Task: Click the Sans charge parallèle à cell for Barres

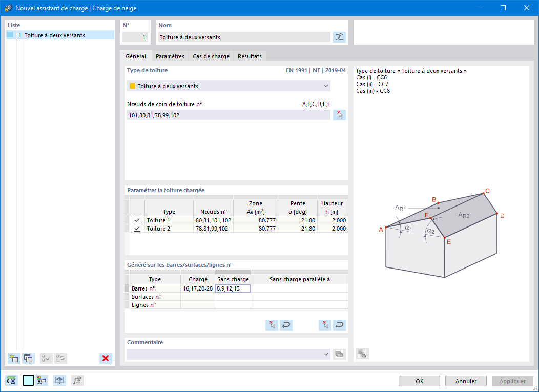Action: (x=299, y=288)
